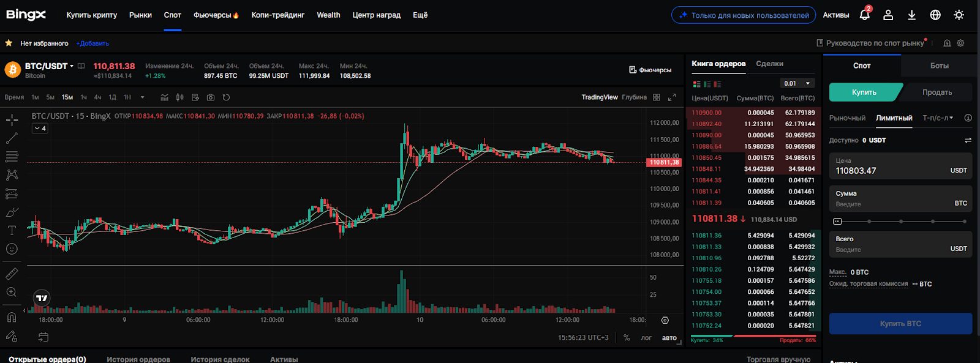Click the transfer funds arrows icon
Image resolution: width=980 pixels, height=363 pixels.
click(x=968, y=140)
